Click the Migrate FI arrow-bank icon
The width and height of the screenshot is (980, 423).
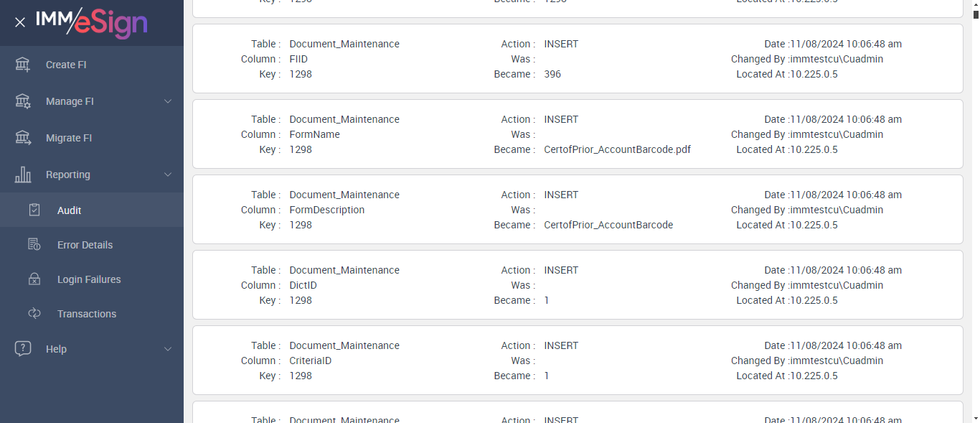pyautogui.click(x=23, y=138)
